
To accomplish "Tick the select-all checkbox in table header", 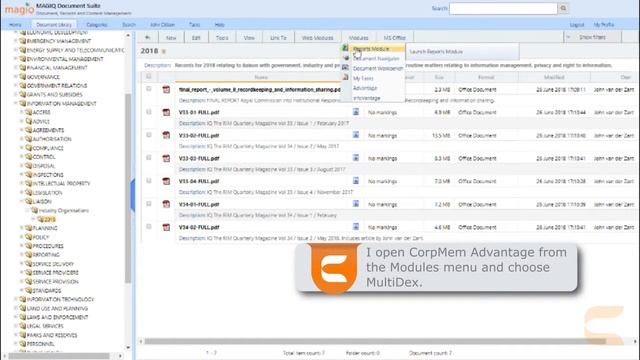I will tap(149, 76).
